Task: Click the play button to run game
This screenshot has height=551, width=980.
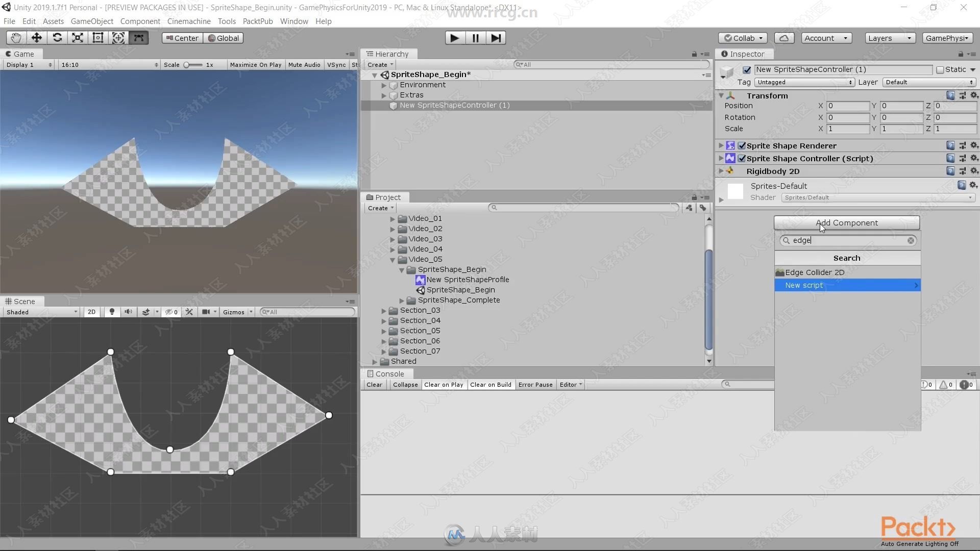Action: (x=455, y=38)
